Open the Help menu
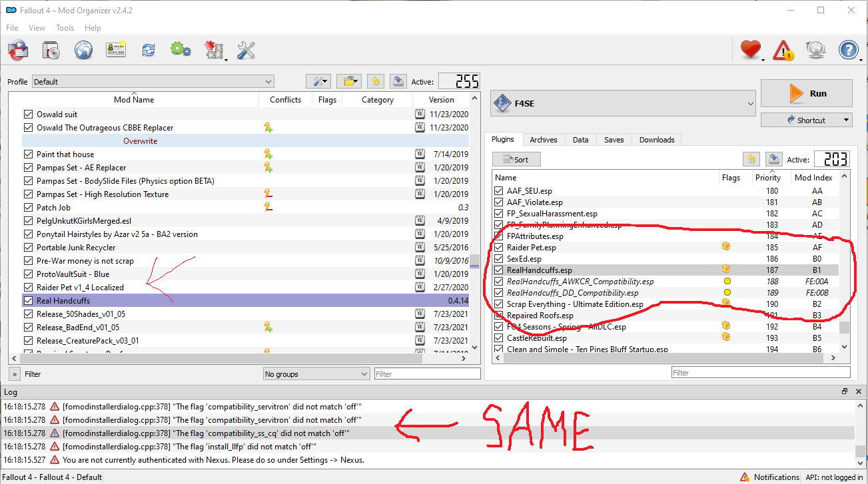The height and width of the screenshot is (484, 868). click(x=93, y=28)
